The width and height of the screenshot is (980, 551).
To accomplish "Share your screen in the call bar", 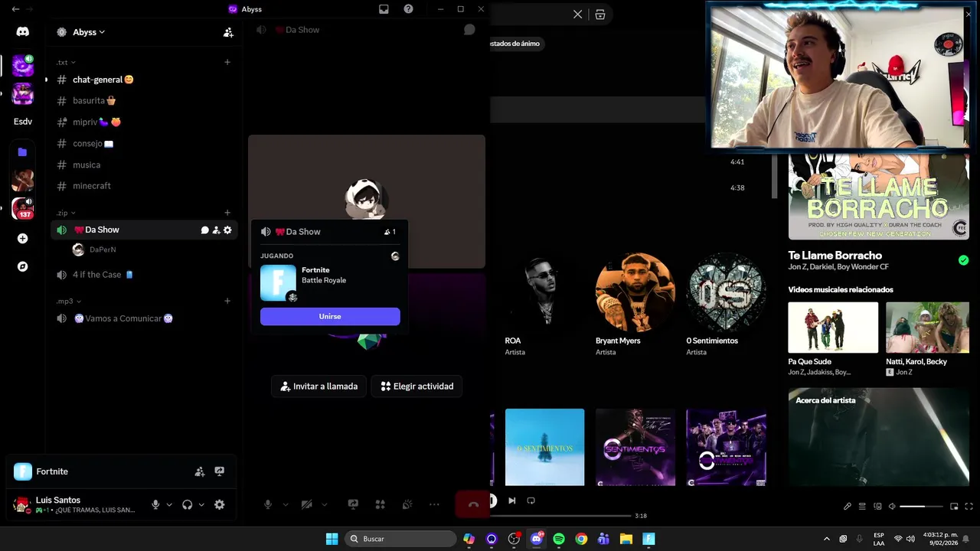I will tap(353, 504).
